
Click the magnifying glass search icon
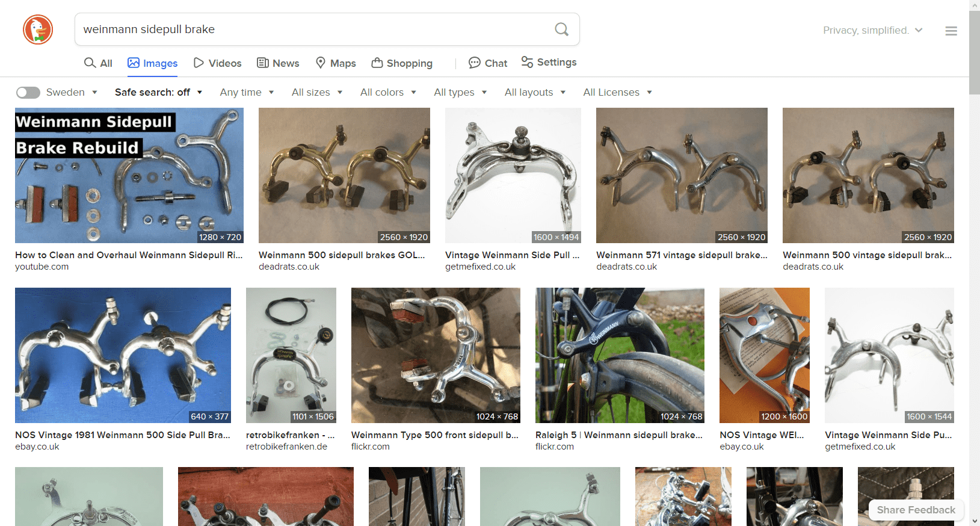pos(561,29)
